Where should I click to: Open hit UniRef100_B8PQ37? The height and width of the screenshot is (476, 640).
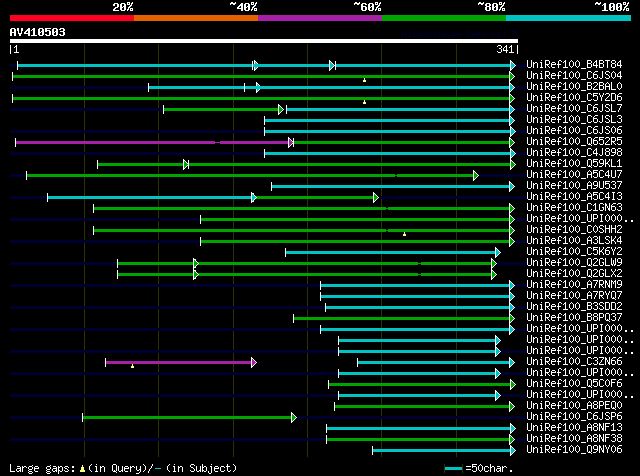pos(574,318)
